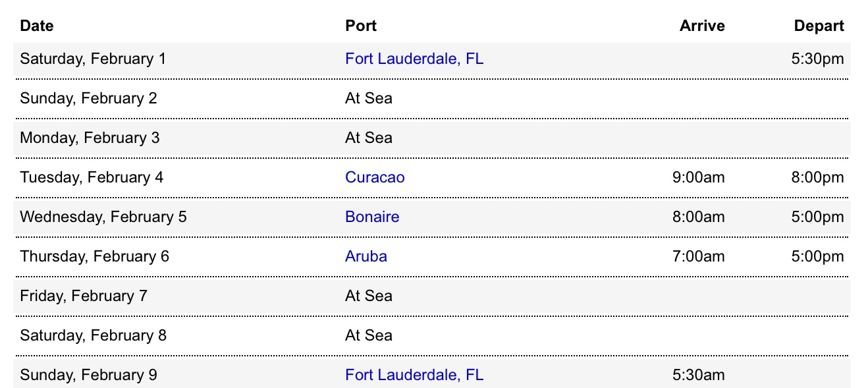The width and height of the screenshot is (868, 388).
Task: Click the Monday, February 3 date cell
Action: point(90,138)
